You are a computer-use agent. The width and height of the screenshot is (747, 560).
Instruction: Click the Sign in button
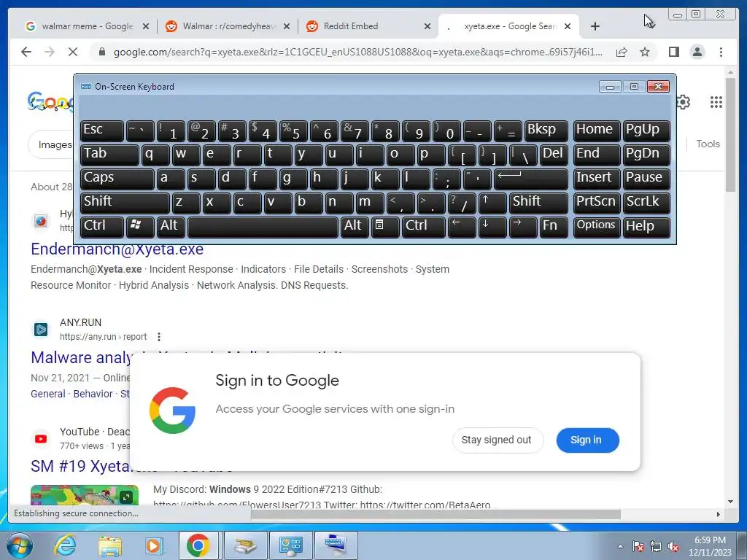coord(587,440)
